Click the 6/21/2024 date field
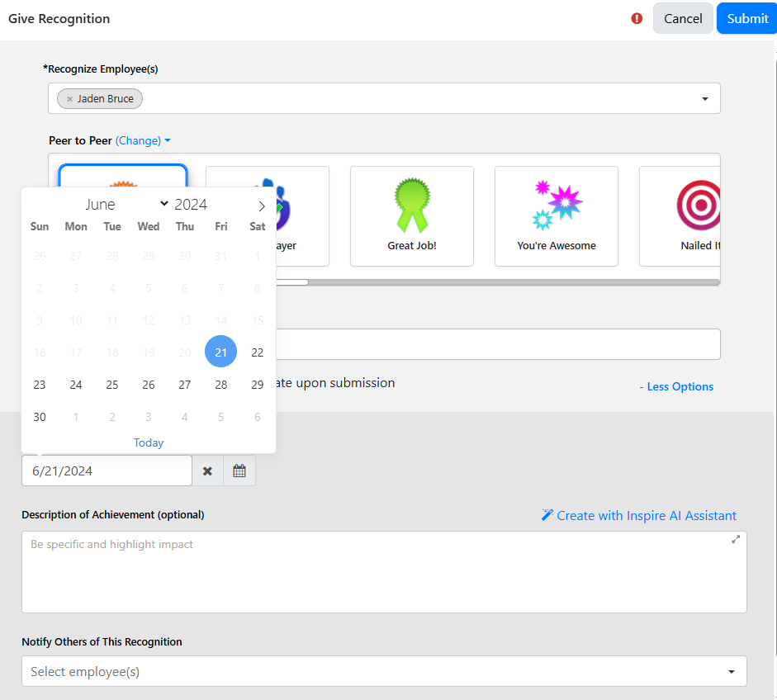Viewport: 777px width, 700px height. [107, 471]
